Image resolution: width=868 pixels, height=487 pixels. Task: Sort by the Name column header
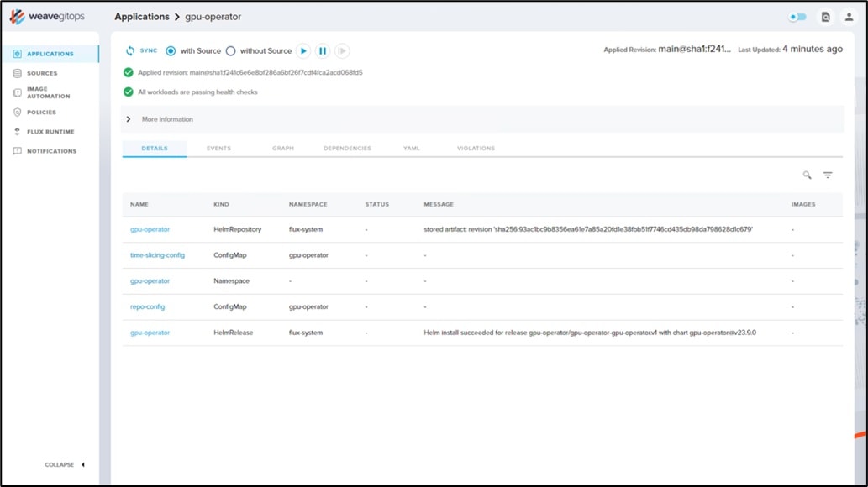[139, 204]
